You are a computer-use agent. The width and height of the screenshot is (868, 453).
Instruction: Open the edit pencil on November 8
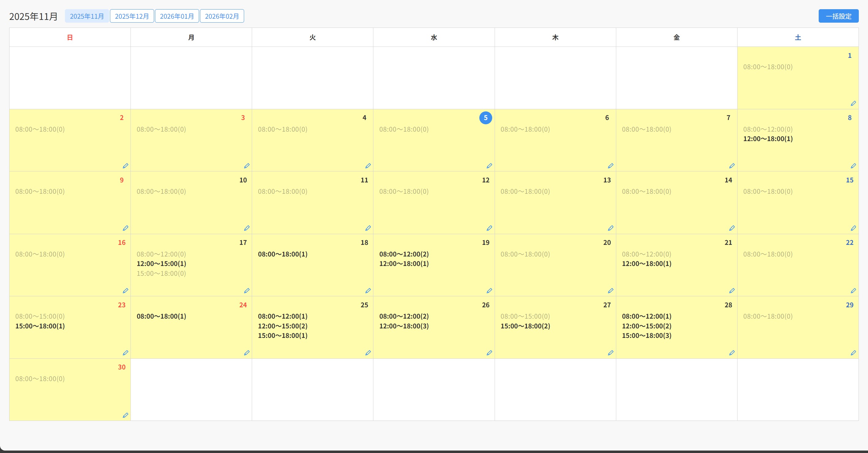coord(853,166)
